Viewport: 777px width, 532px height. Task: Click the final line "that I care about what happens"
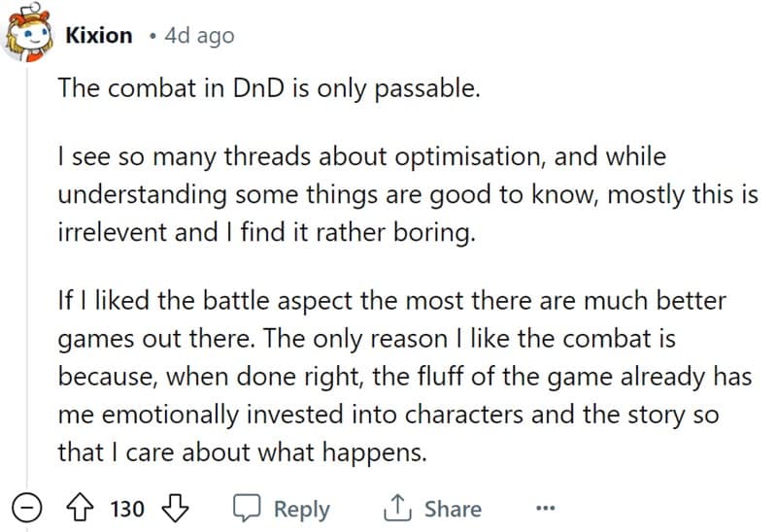[x=241, y=451]
